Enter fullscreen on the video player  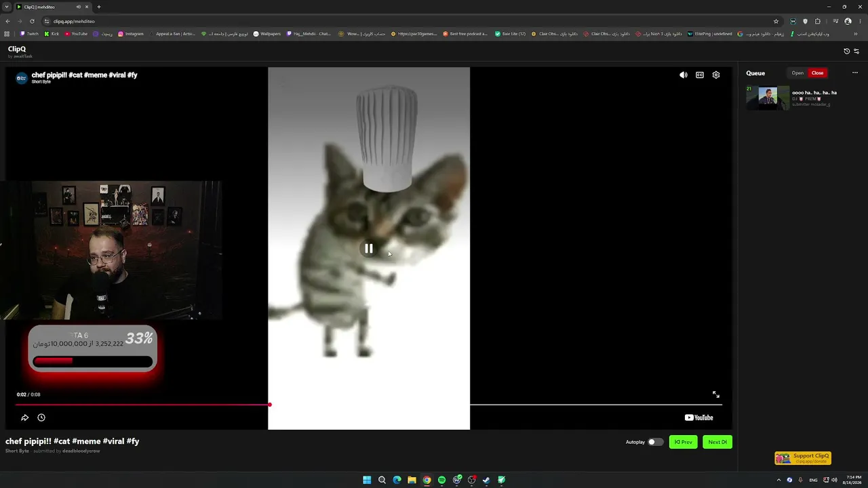pyautogui.click(x=716, y=394)
